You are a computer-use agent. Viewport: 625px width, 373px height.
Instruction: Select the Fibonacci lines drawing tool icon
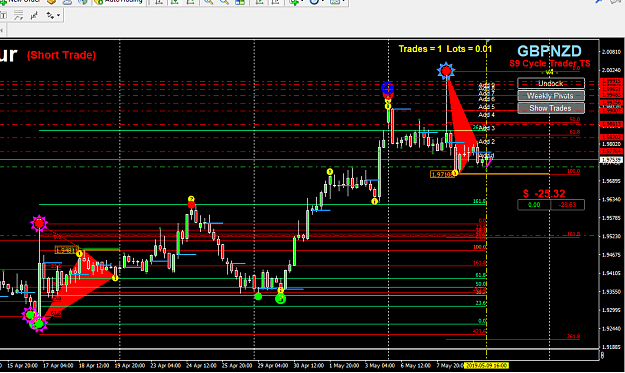pos(18,16)
